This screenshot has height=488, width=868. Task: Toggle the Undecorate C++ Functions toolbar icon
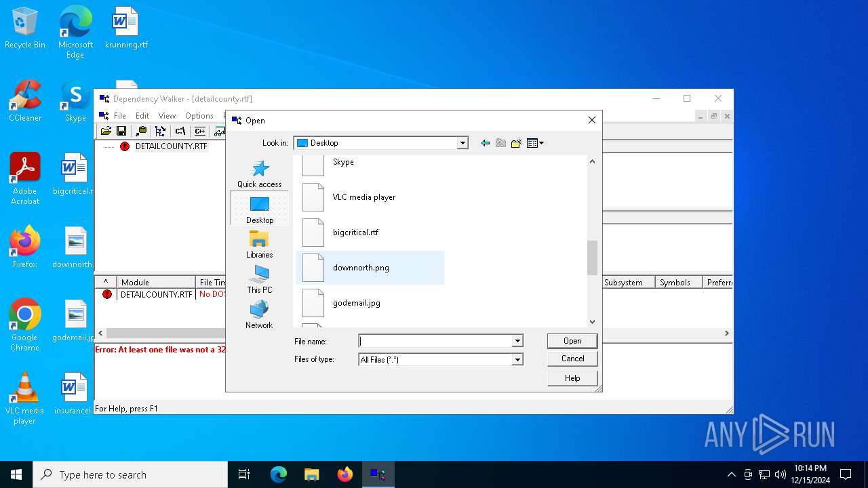200,131
